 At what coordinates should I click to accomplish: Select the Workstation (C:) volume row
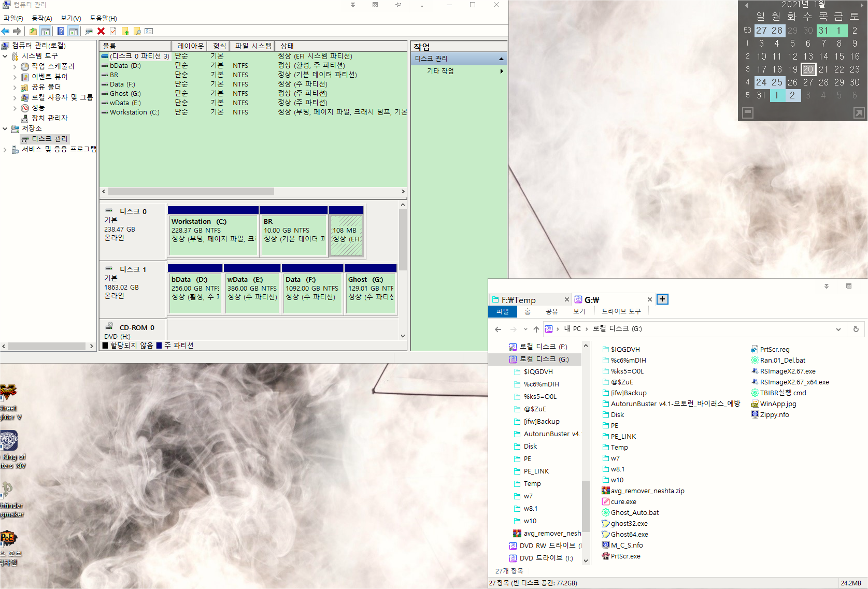coord(253,112)
